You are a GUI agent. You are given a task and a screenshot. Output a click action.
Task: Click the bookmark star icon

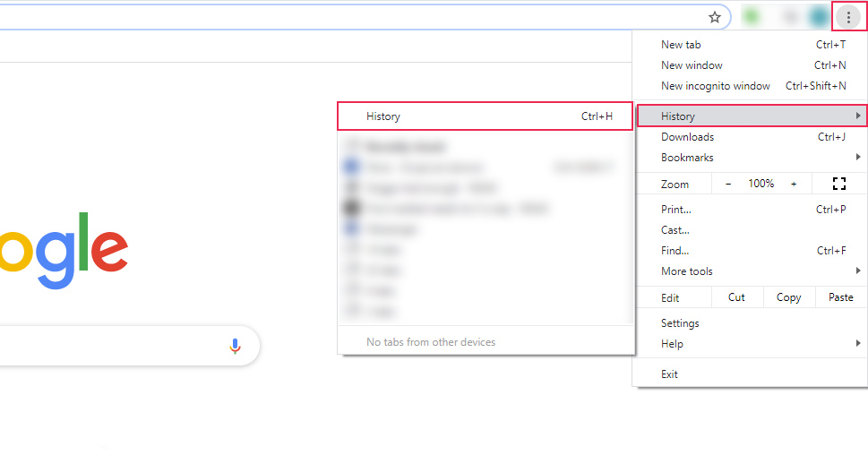pos(715,17)
